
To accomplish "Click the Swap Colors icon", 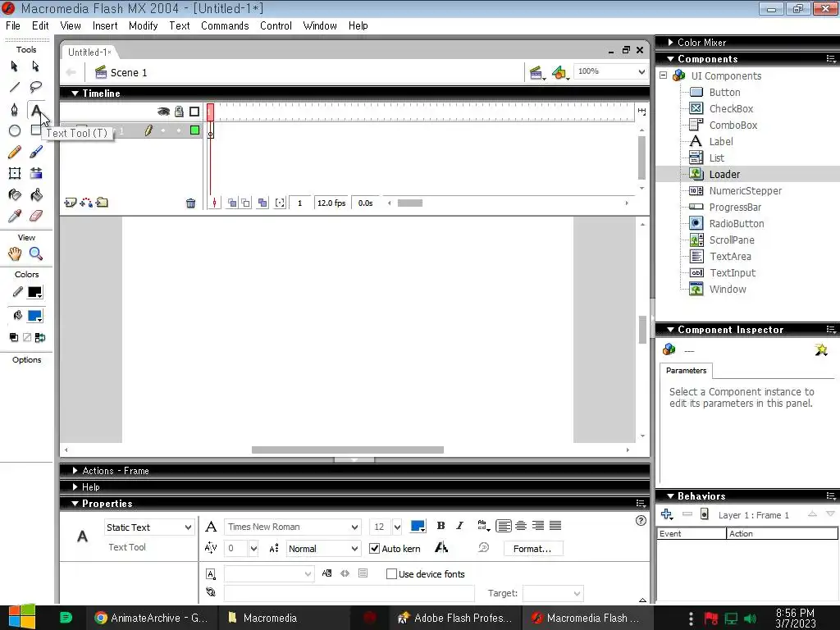I will (x=40, y=337).
